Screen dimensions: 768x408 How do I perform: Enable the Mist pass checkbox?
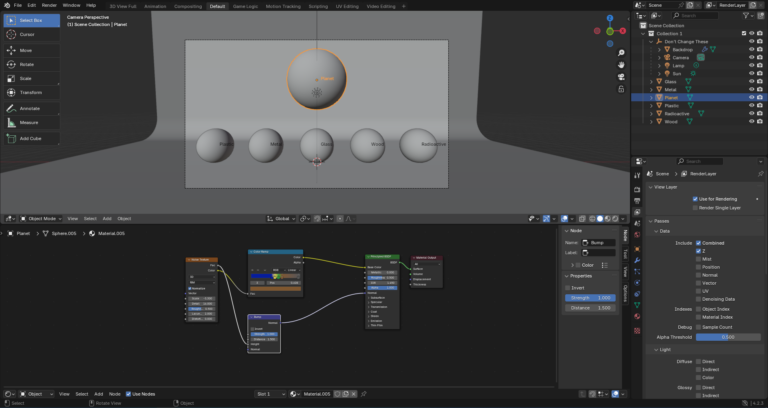coord(697,259)
